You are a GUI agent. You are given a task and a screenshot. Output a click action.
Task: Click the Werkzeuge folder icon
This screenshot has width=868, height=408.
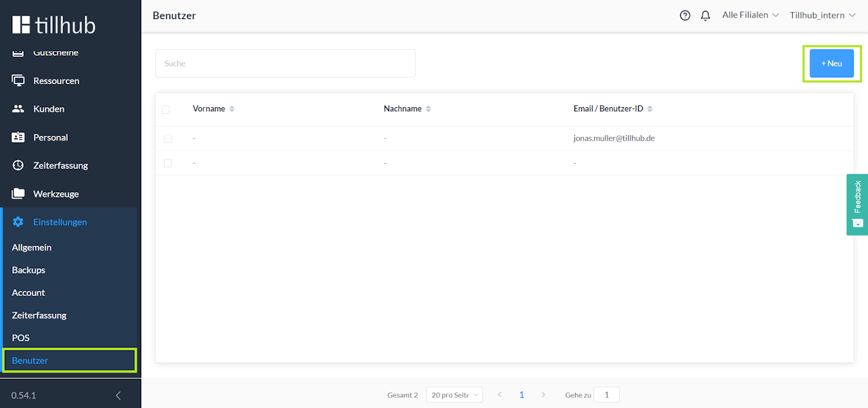(x=18, y=193)
